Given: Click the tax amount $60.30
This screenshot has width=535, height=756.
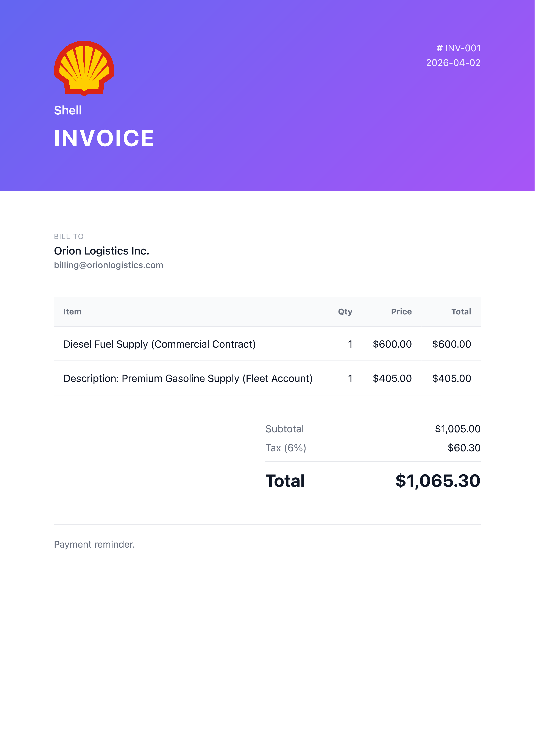Looking at the screenshot, I should tap(464, 448).
